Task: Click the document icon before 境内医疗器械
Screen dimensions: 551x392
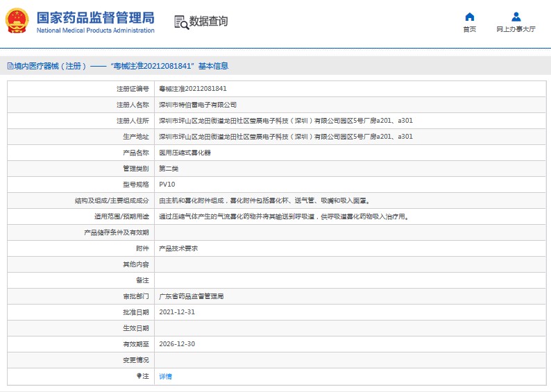Action: pyautogui.click(x=10, y=66)
